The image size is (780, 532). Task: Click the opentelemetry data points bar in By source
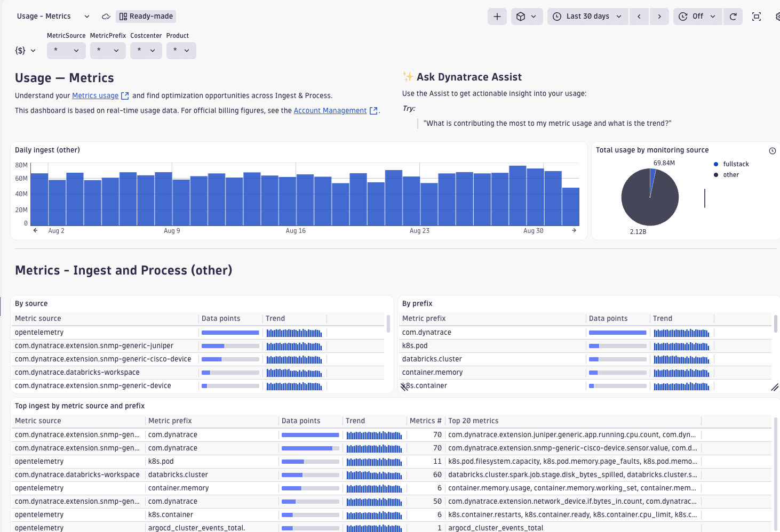pos(230,333)
